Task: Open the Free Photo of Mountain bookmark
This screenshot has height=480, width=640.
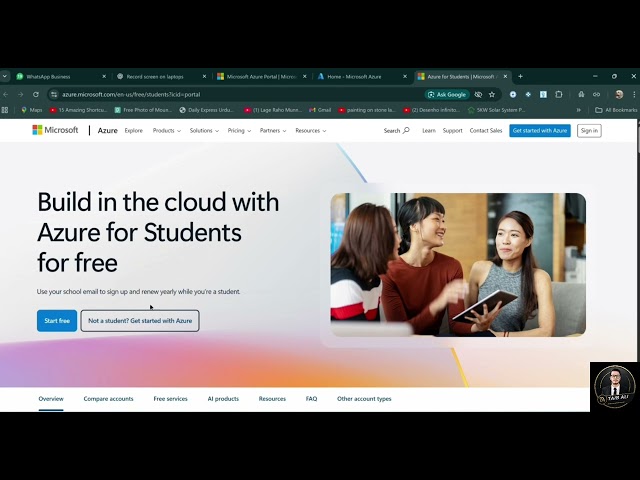Action: (x=143, y=110)
